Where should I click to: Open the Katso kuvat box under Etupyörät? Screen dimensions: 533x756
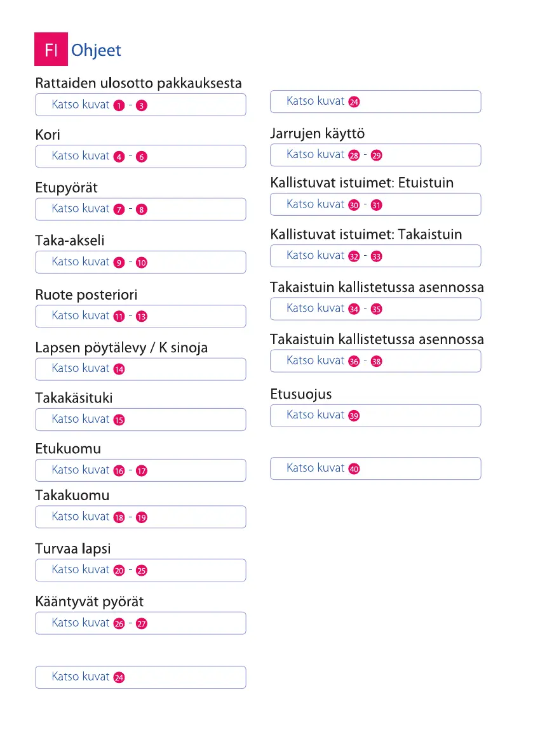click(140, 209)
